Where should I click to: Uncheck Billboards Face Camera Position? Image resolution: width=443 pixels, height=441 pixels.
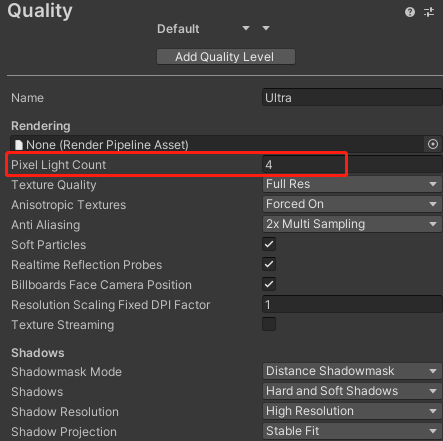tap(269, 284)
